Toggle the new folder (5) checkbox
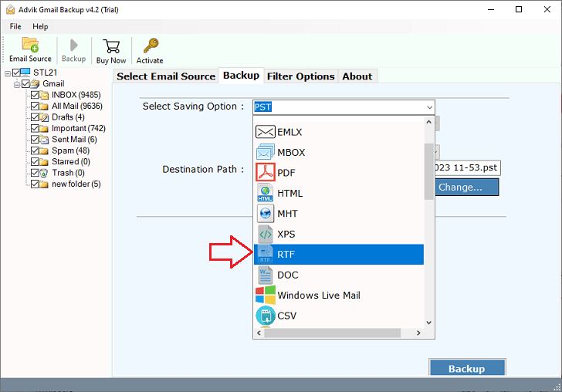The height and width of the screenshot is (392, 562). pyautogui.click(x=35, y=184)
